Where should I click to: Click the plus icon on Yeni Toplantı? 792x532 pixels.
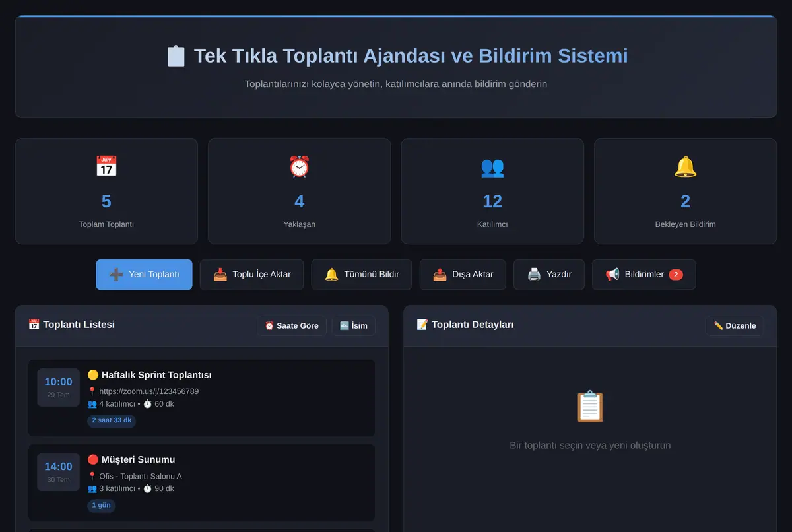tap(116, 275)
